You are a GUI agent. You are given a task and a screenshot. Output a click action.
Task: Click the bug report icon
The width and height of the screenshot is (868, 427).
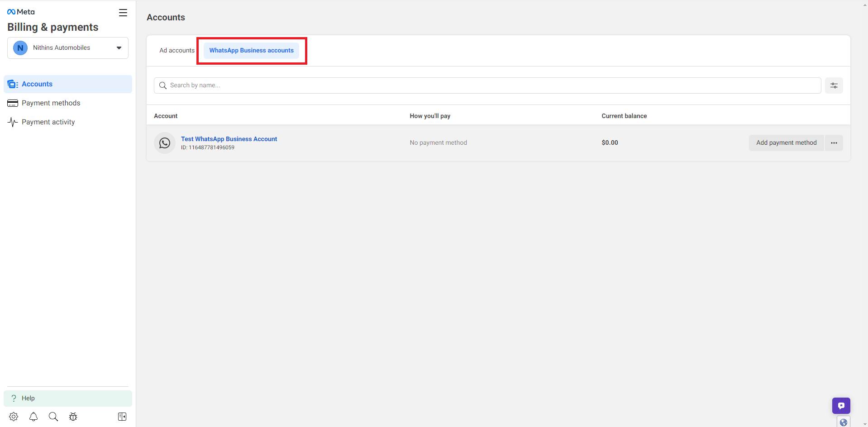[x=73, y=417]
